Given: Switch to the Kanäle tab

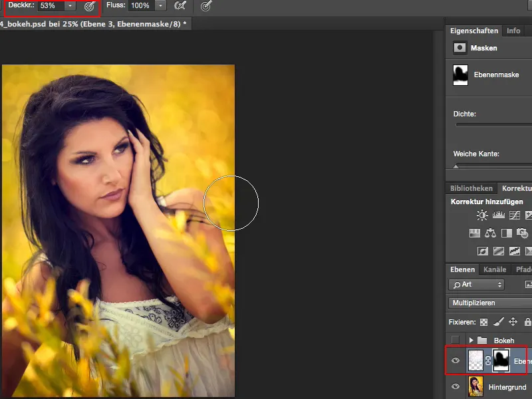Looking at the screenshot, I should tap(494, 269).
